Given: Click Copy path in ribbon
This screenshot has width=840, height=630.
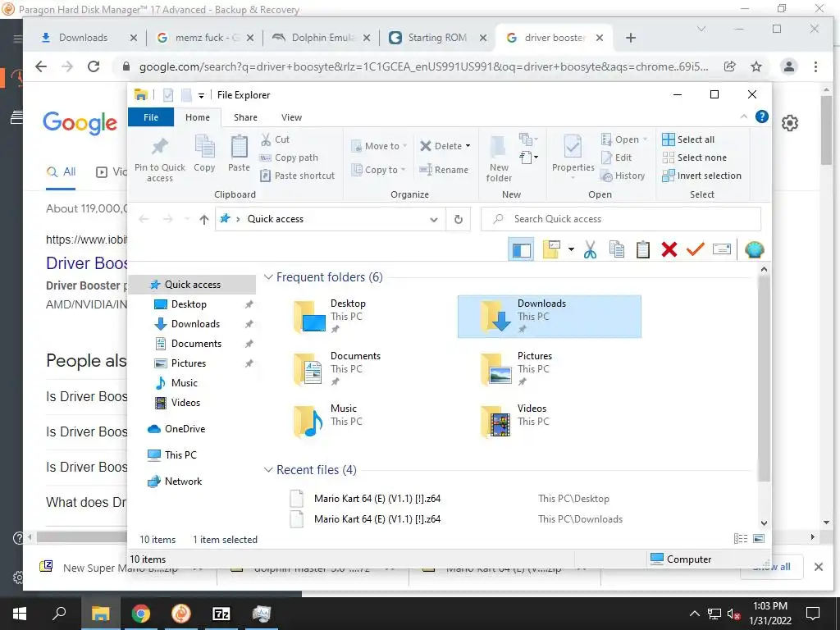Looking at the screenshot, I should click(289, 157).
